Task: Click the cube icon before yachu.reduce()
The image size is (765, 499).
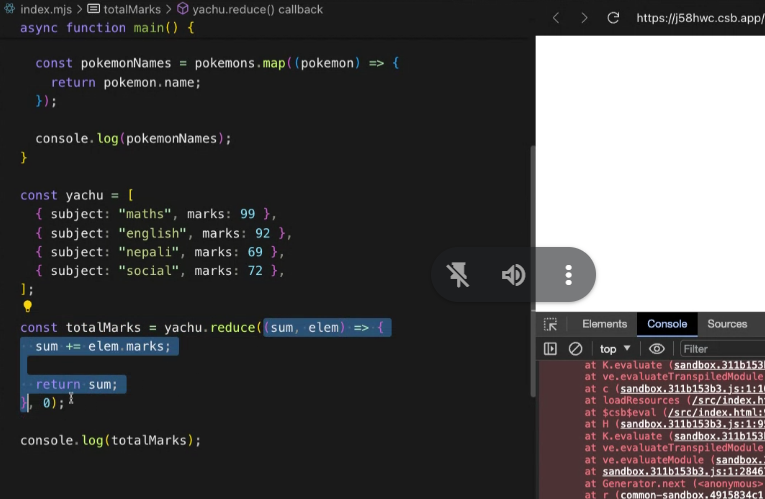Action: [182, 9]
